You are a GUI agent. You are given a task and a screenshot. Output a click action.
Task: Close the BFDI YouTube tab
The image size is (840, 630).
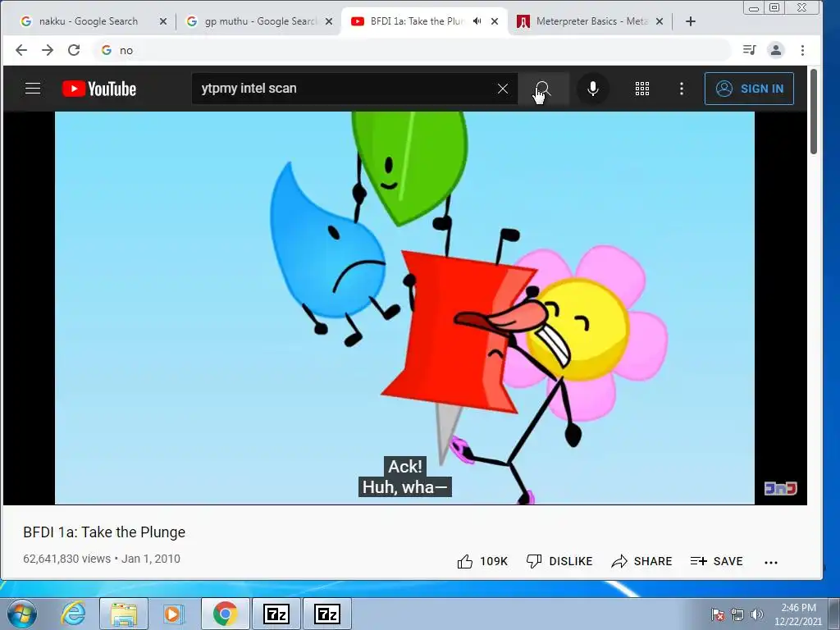[x=495, y=21]
